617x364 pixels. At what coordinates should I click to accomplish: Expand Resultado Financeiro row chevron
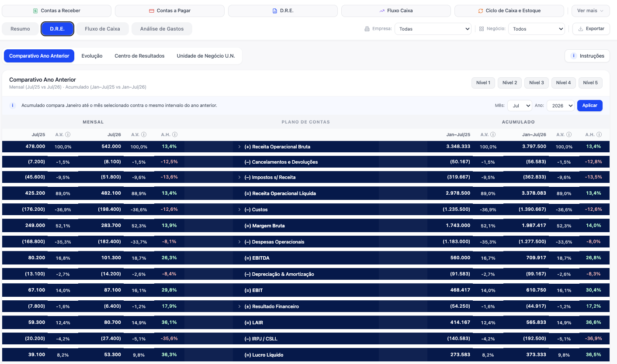[239, 306]
